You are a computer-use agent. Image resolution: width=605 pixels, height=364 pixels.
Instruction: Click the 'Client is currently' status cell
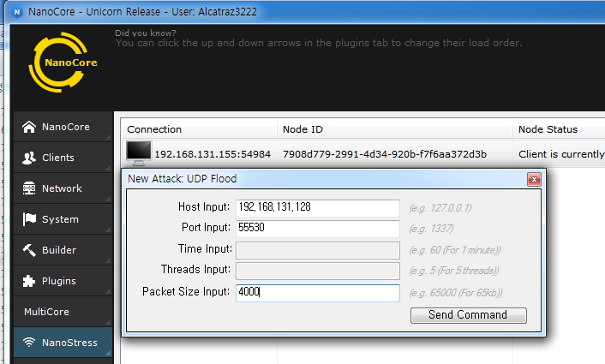coord(561,154)
